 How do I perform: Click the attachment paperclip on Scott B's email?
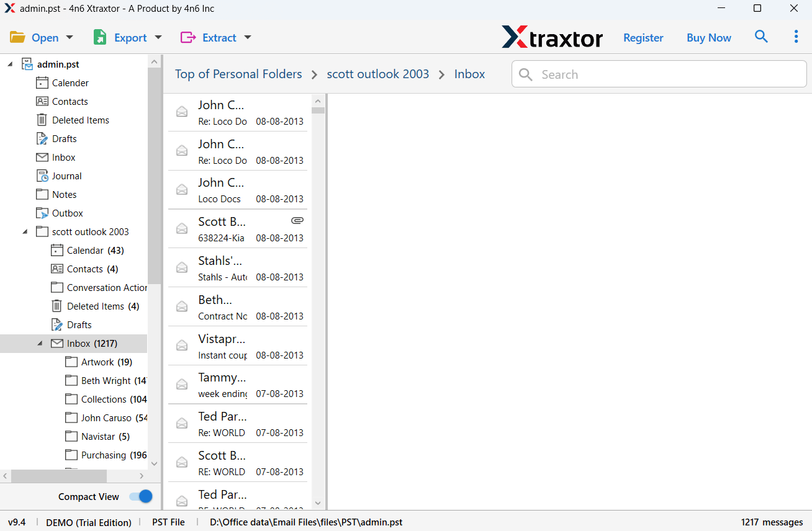(x=297, y=220)
